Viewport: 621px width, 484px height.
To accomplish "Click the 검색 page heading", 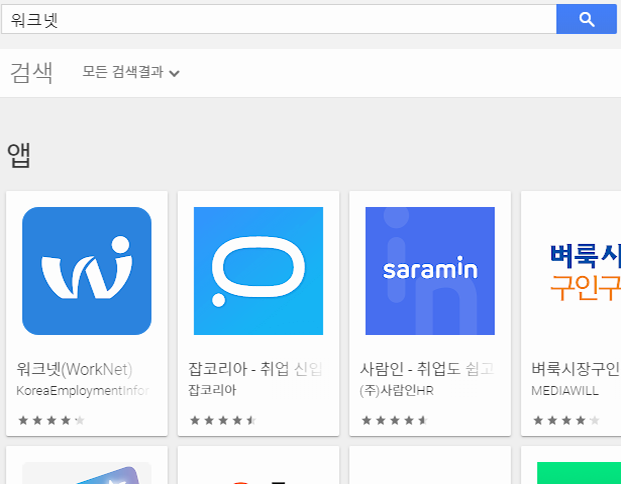I will click(31, 72).
